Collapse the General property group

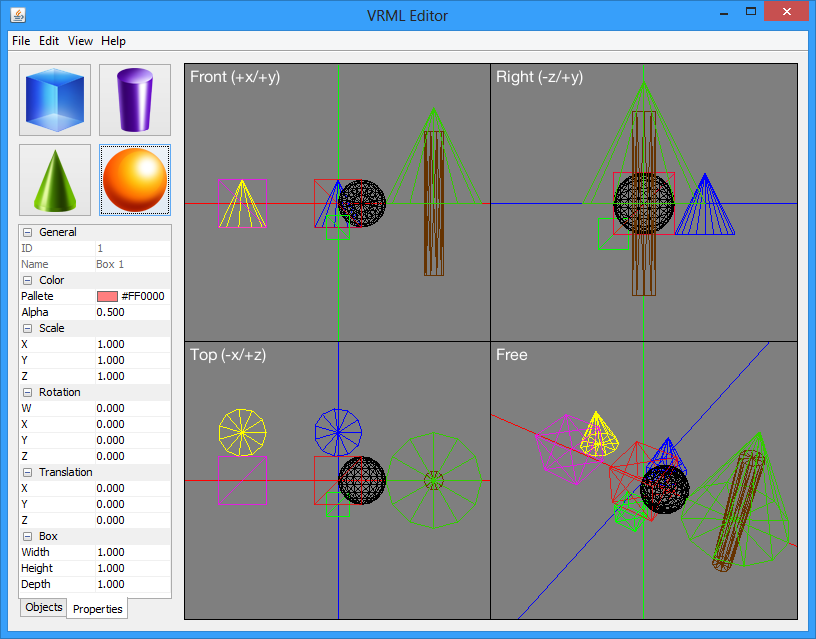(27, 233)
